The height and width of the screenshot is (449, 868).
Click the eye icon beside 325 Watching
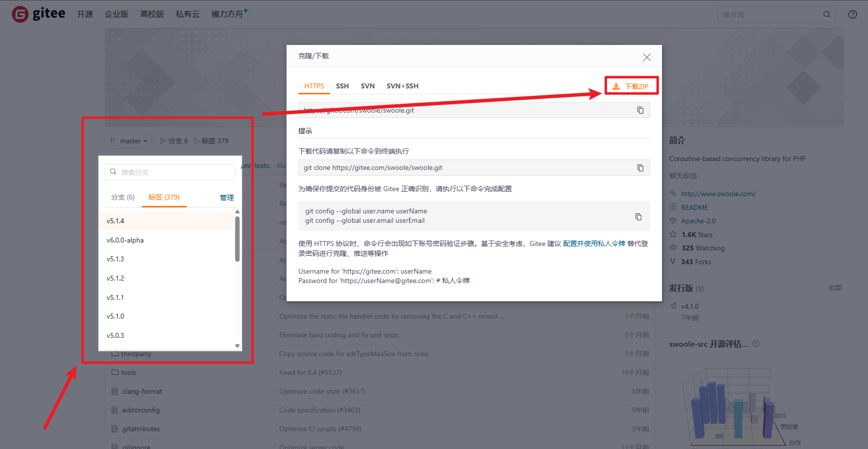[x=673, y=247]
